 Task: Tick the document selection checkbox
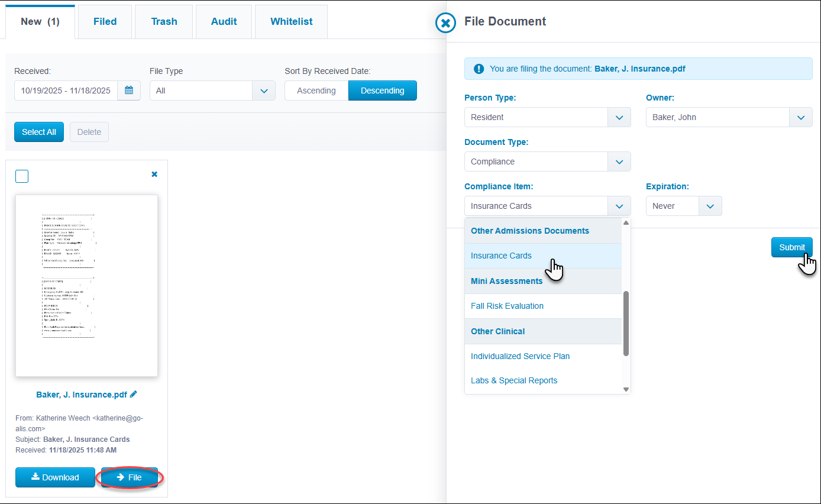22,176
